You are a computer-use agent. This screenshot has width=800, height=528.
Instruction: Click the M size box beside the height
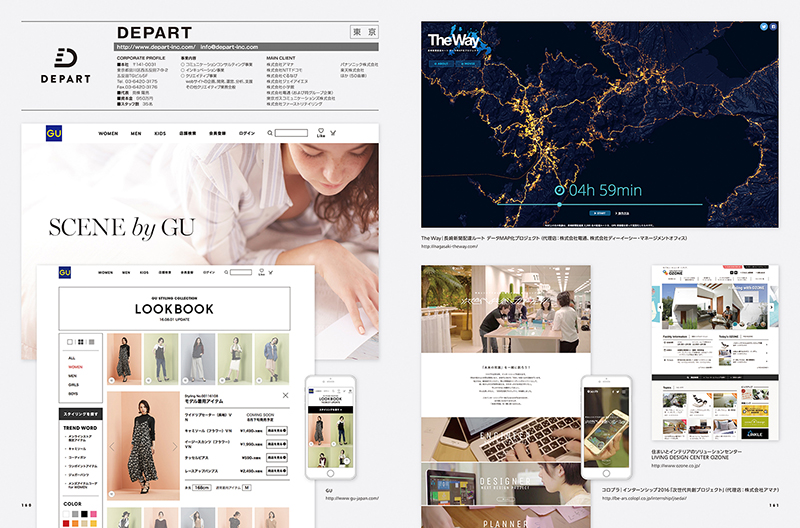246,488
